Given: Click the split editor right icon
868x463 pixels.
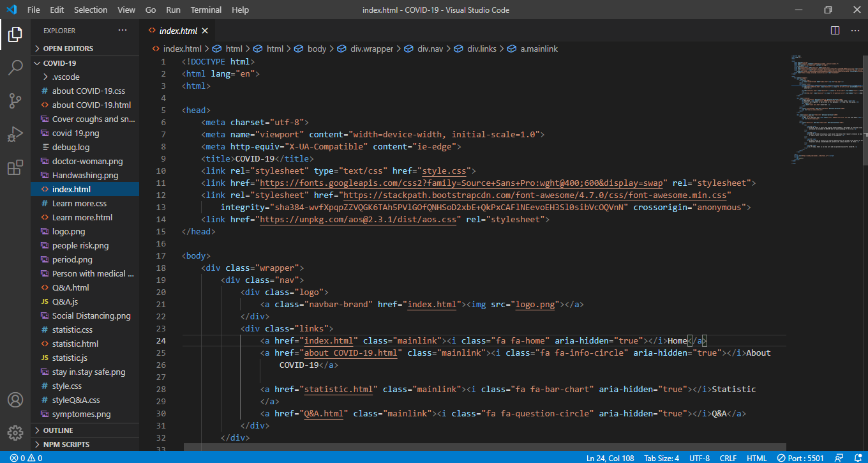Looking at the screenshot, I should coord(835,31).
